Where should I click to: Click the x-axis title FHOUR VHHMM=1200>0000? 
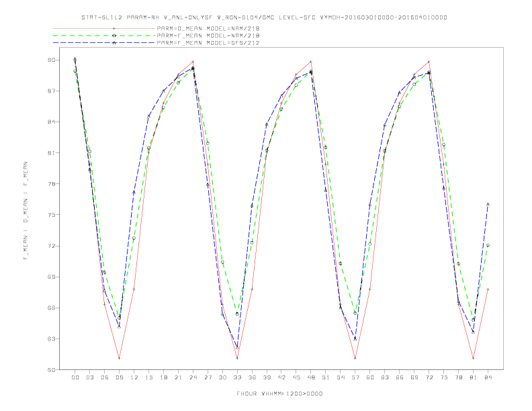coord(279,394)
